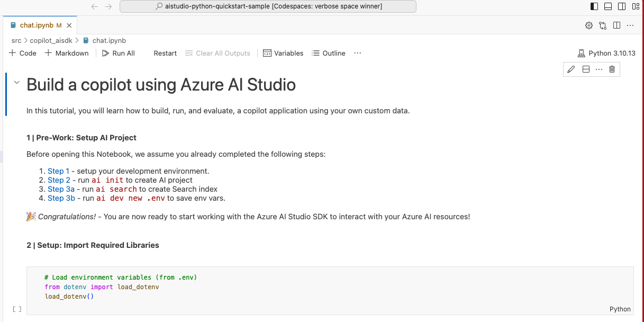Click the '1 | Pre-Work: Setup AI Project' heading
644x322 pixels.
[x=81, y=138]
